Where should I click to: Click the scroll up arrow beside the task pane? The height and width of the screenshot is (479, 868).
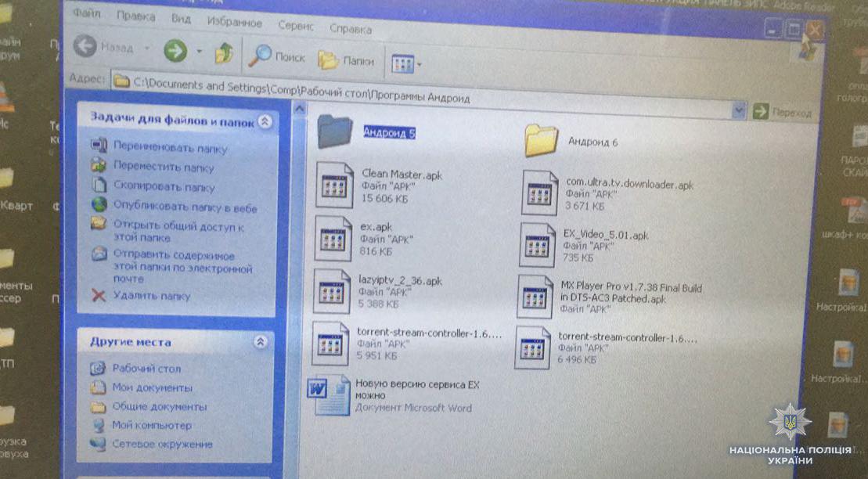pos(299,108)
